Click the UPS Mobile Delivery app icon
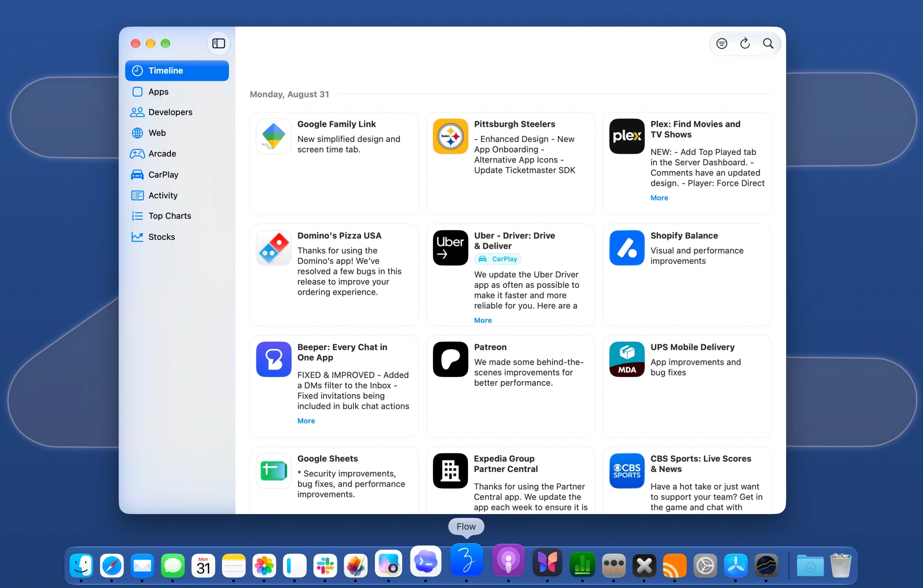This screenshot has width=923, height=588. (627, 359)
